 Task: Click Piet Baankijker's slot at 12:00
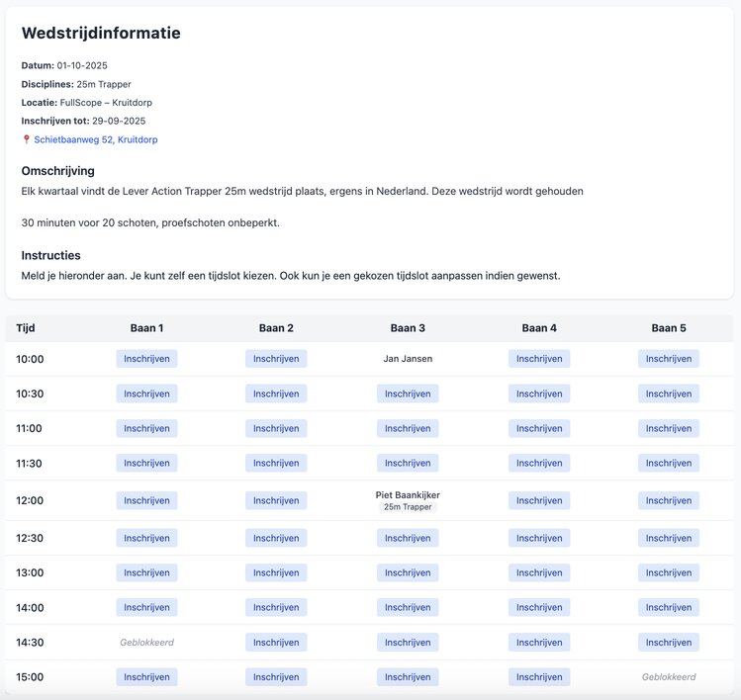pos(408,495)
